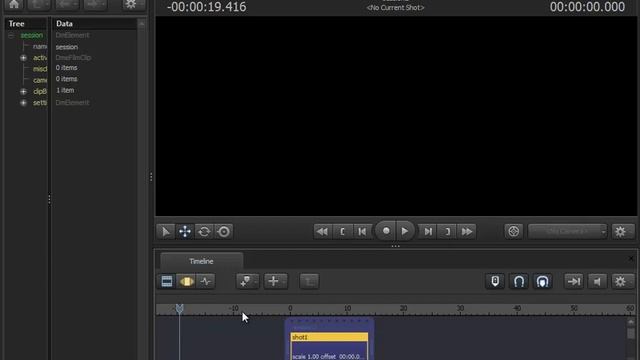Screen dimensions: 640x360
Task: Expand the clipBin tree node
Action: (x=23, y=91)
